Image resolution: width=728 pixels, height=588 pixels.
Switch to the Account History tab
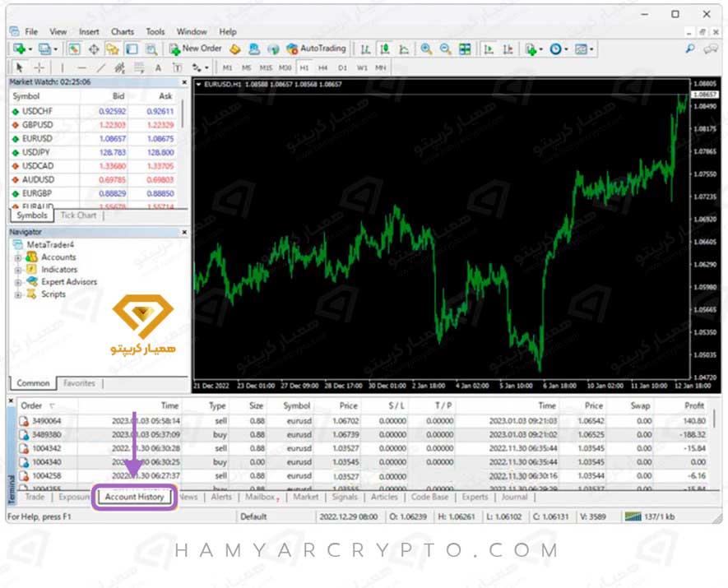pos(134,497)
